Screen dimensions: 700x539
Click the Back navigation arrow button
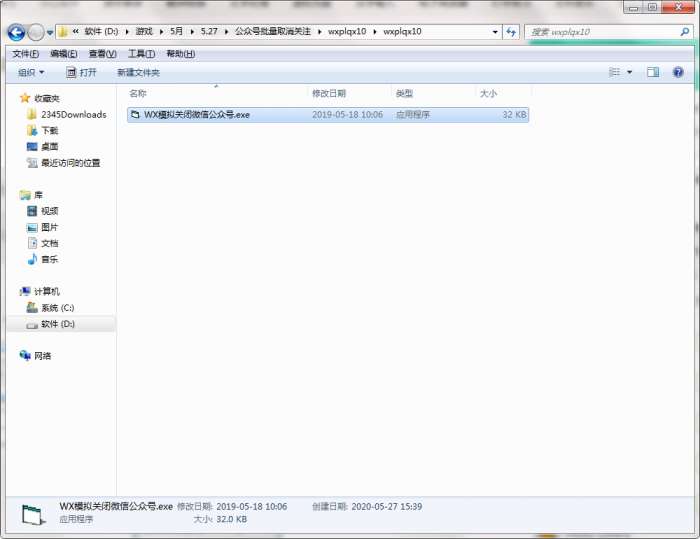17,32
